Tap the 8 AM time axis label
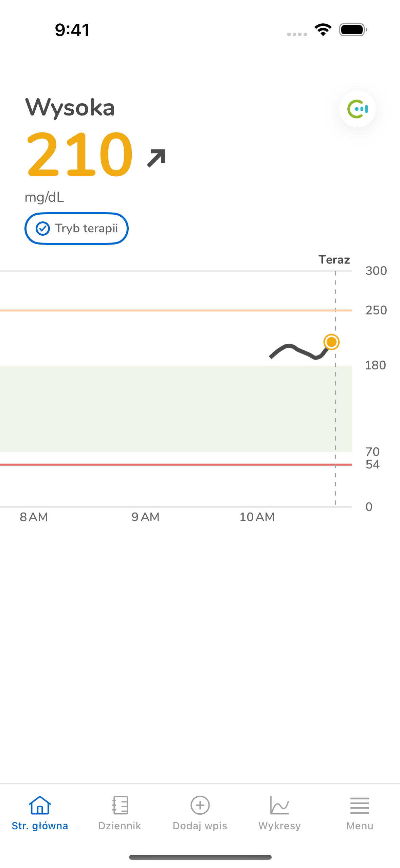 click(x=34, y=517)
